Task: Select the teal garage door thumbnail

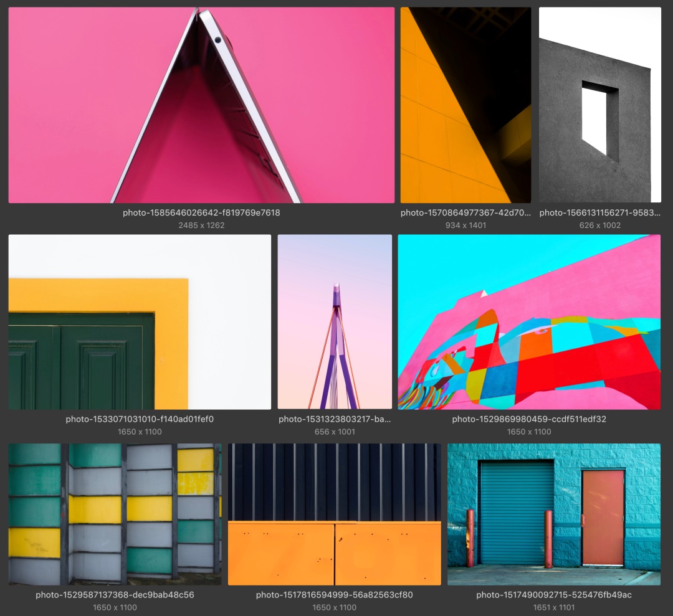Action: pos(554,514)
